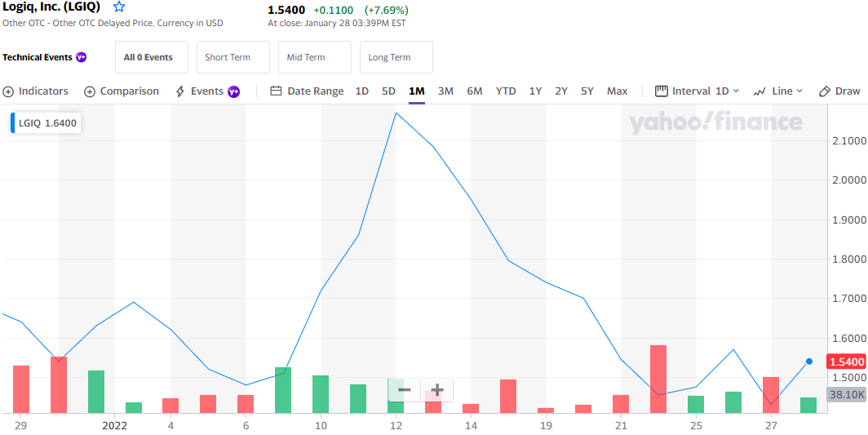Select the 1M range tab
The image size is (868, 435).
416,91
